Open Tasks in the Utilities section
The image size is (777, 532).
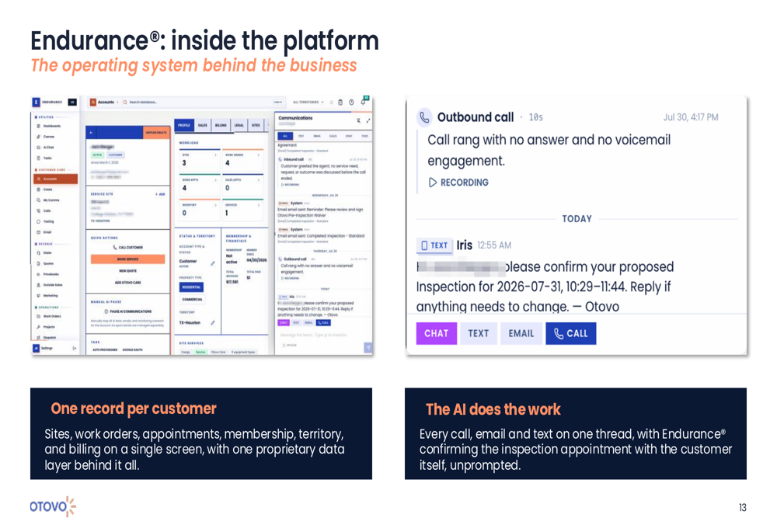[x=44, y=158]
